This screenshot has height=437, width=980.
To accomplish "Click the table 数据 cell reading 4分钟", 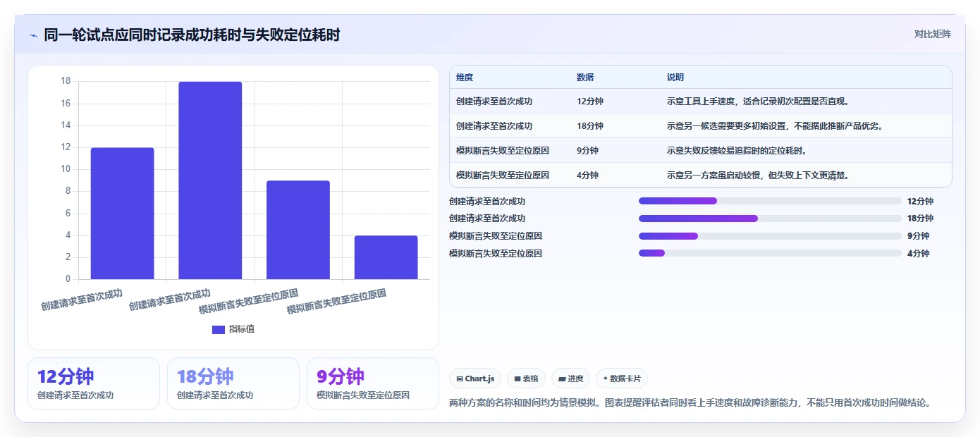I will click(587, 176).
